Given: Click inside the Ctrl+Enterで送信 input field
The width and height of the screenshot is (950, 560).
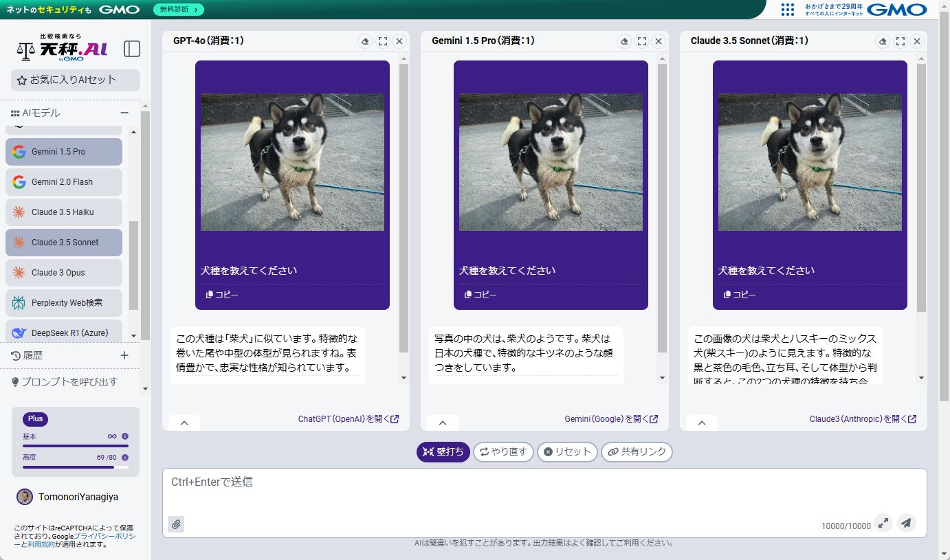Looking at the screenshot, I should [x=481, y=488].
